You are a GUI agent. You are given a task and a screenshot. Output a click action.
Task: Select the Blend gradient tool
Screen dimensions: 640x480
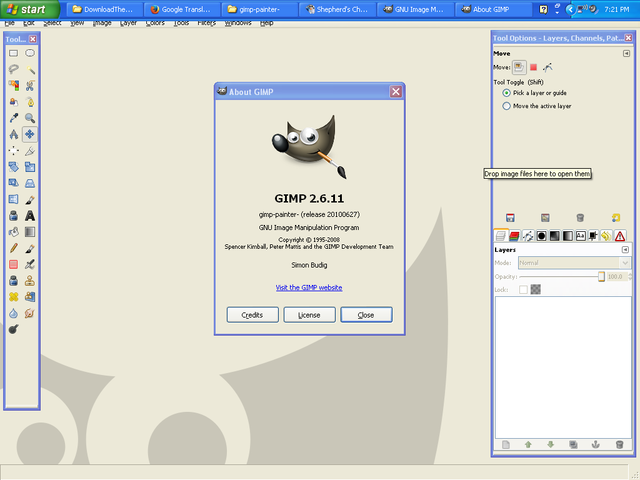coord(30,232)
